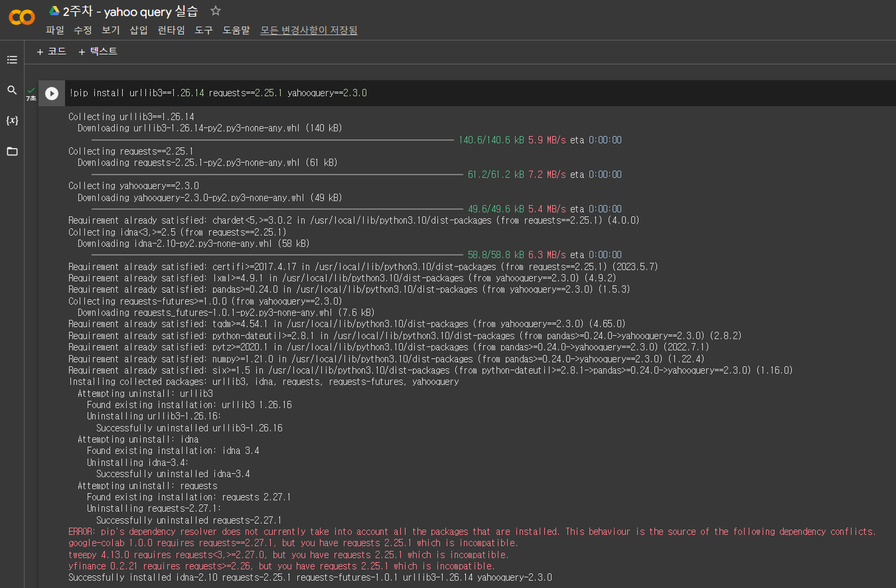Click the 'Requirement already satisfied: six' line
896x588 pixels.
click(x=431, y=370)
